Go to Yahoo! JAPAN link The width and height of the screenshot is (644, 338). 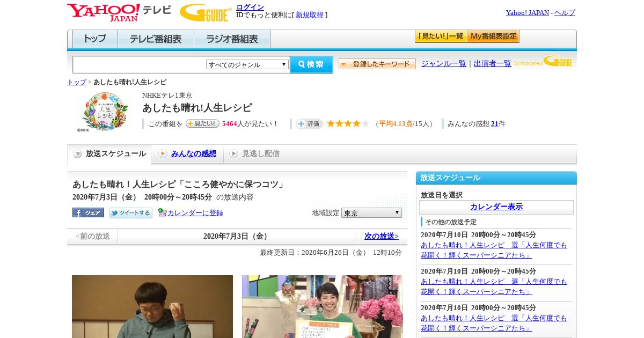coord(527,13)
